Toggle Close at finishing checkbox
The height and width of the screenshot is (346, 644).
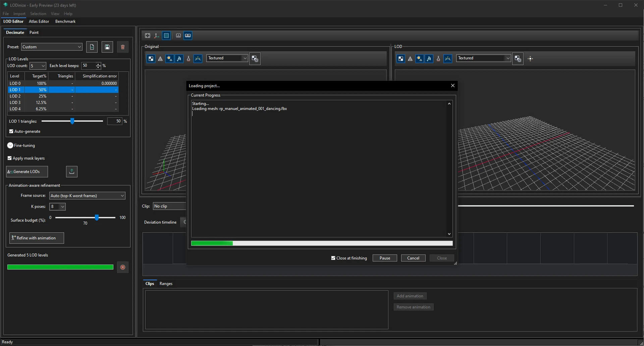333,258
